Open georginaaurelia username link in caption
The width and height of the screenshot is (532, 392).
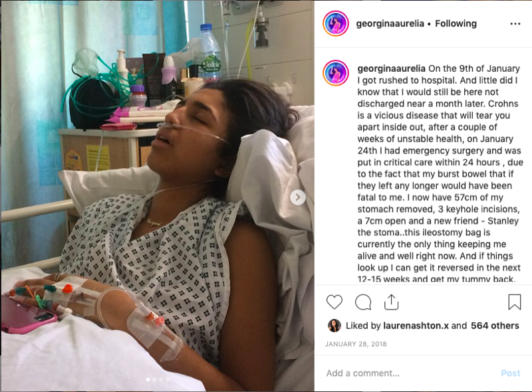pyautogui.click(x=391, y=68)
